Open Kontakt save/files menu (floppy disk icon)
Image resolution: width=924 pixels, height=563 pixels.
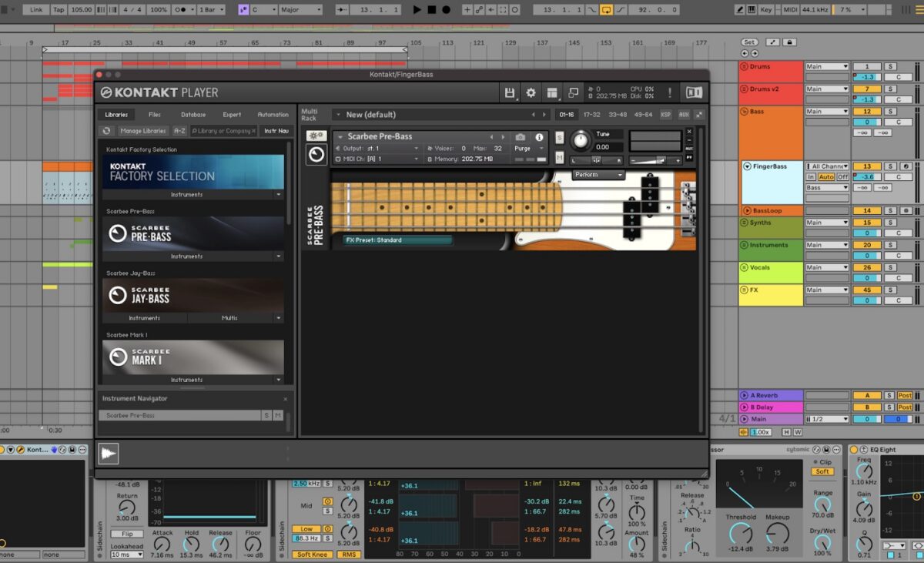pyautogui.click(x=509, y=92)
